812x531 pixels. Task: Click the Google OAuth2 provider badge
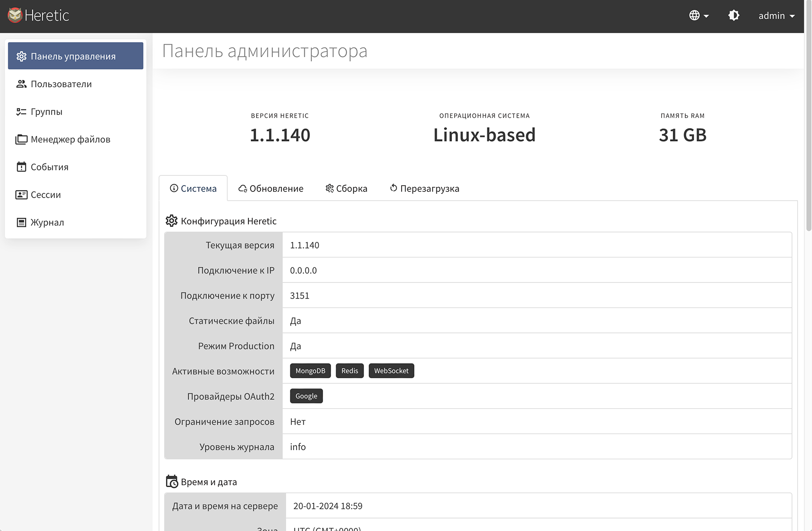click(x=307, y=396)
